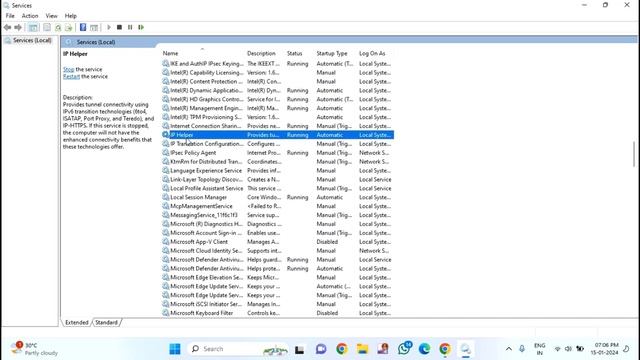Image resolution: width=640 pixels, height=360 pixels.
Task: Switch to the Standard tab
Action: pyautogui.click(x=107, y=322)
